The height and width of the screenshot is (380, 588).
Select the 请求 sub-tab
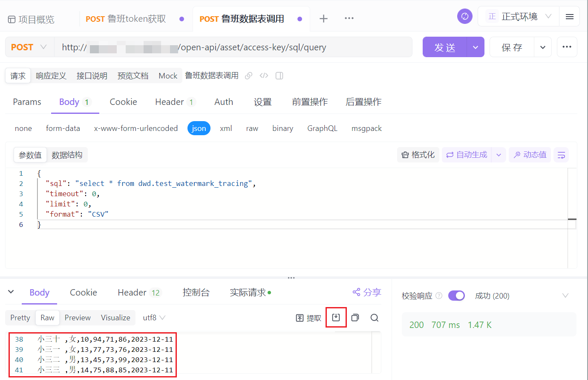point(18,76)
